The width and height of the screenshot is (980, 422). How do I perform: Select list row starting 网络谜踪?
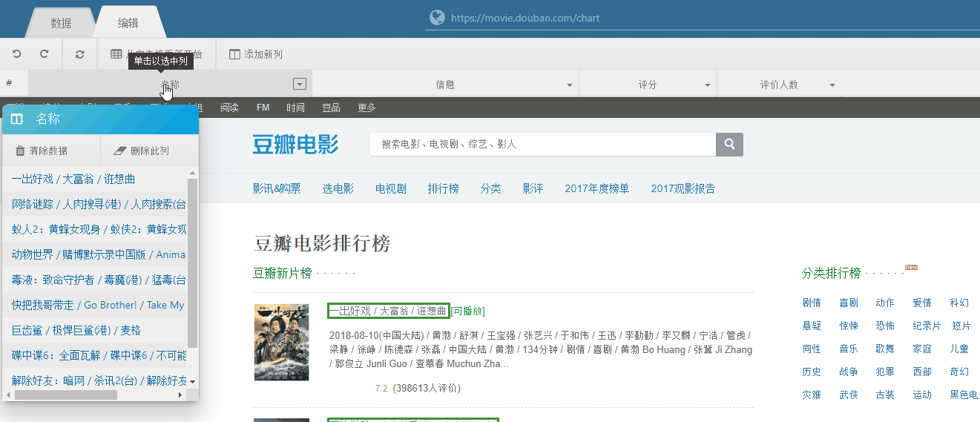tap(94, 204)
